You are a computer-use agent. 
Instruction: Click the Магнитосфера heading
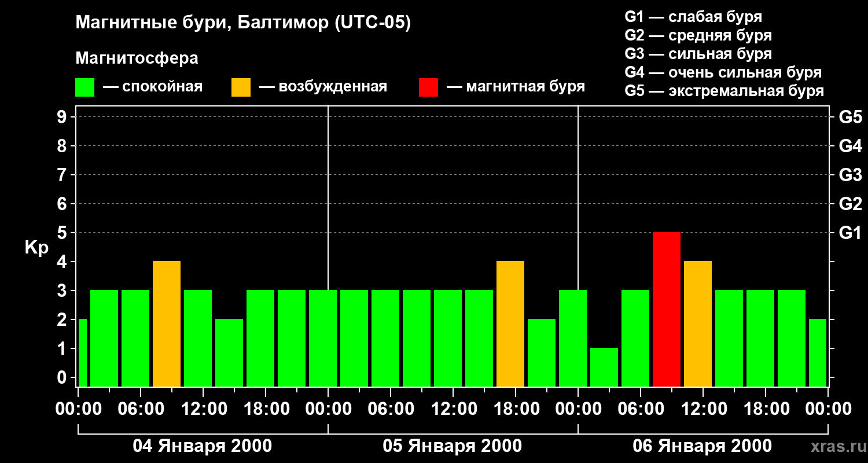coord(137,58)
